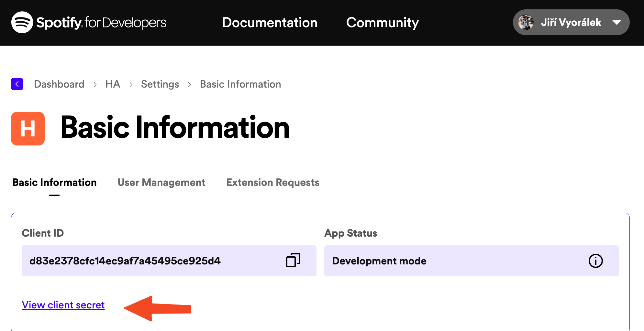
Task: Open the Documentation menu item
Action: tap(270, 22)
